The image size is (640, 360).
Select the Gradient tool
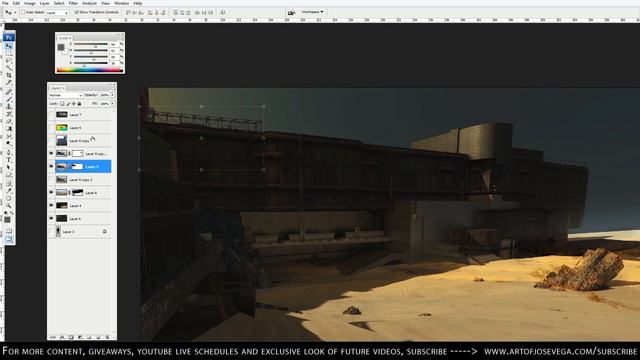pyautogui.click(x=9, y=129)
